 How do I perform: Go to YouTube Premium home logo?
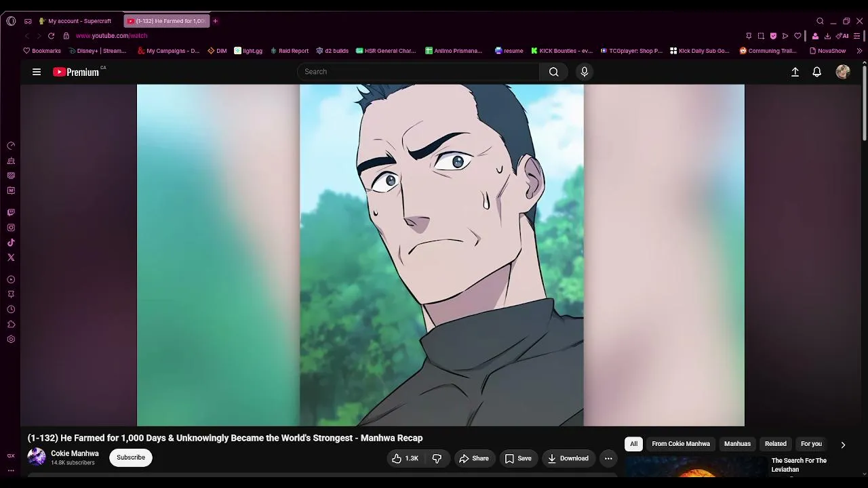click(76, 72)
